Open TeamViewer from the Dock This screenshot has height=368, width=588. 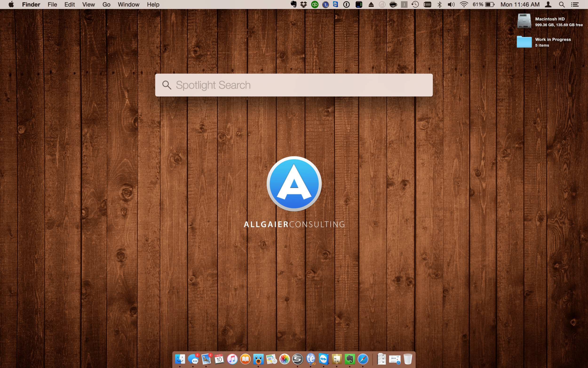click(x=324, y=359)
